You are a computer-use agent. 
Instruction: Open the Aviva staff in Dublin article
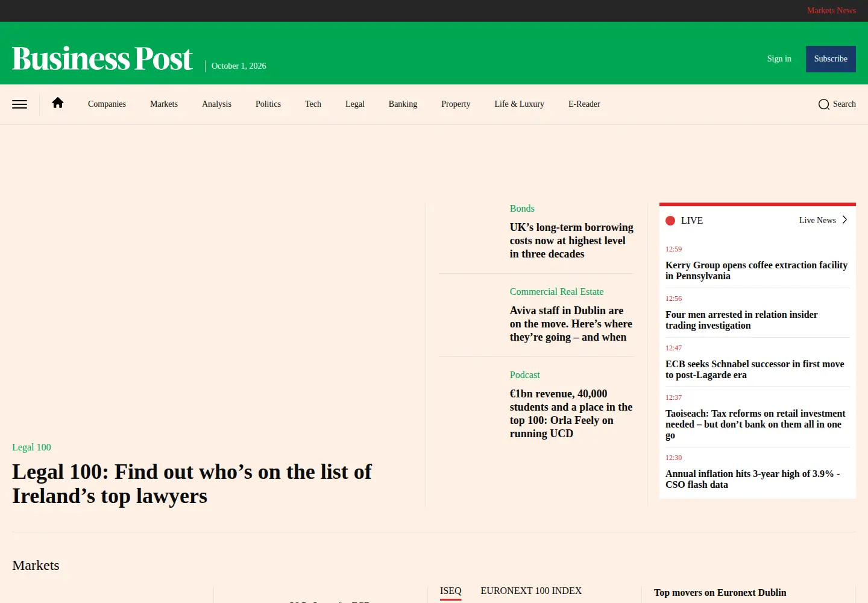[x=571, y=324]
